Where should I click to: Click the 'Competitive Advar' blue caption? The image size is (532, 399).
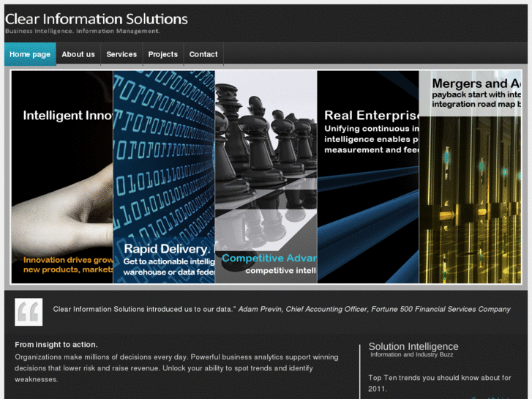(269, 258)
